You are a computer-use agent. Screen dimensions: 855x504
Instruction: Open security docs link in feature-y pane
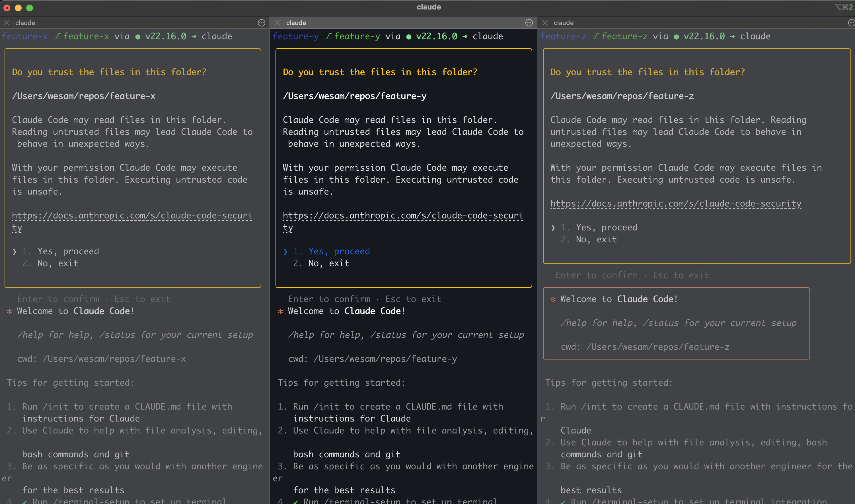coord(403,216)
